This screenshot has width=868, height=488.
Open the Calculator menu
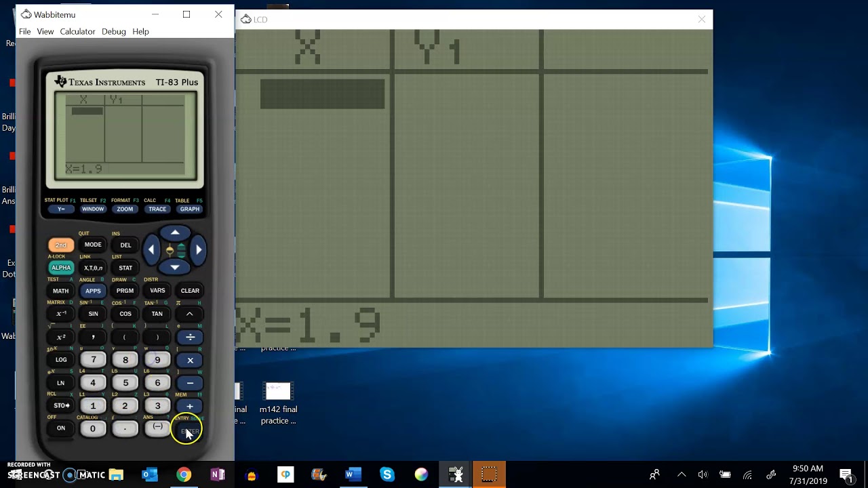77,32
